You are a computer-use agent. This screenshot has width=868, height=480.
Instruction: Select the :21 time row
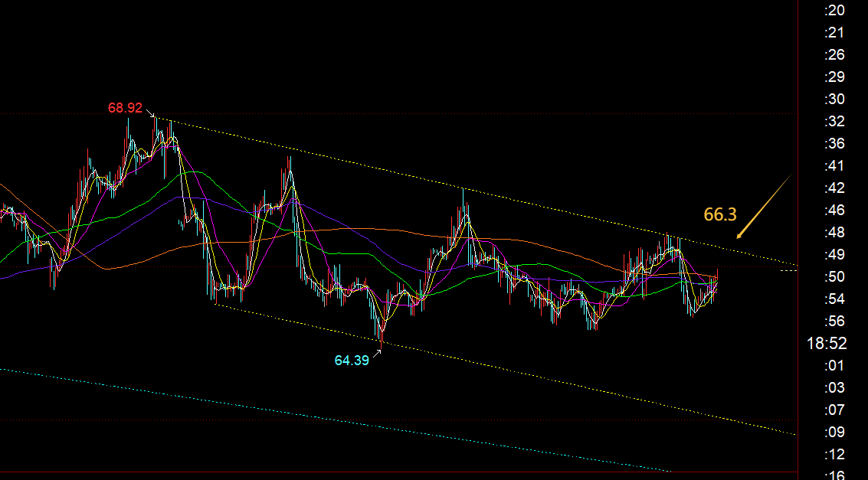(x=834, y=33)
